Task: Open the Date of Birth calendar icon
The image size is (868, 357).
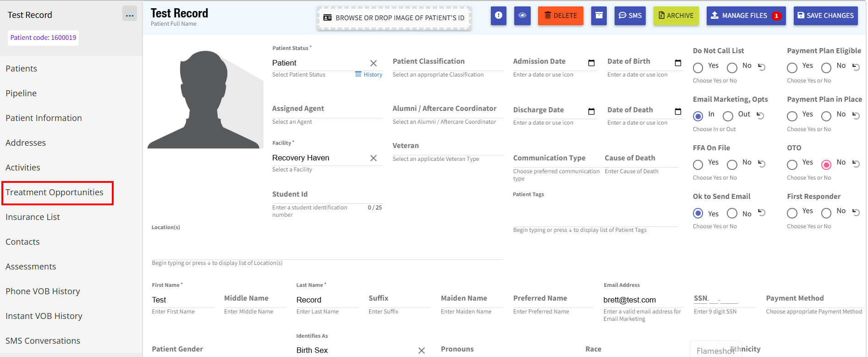Action: coord(678,63)
